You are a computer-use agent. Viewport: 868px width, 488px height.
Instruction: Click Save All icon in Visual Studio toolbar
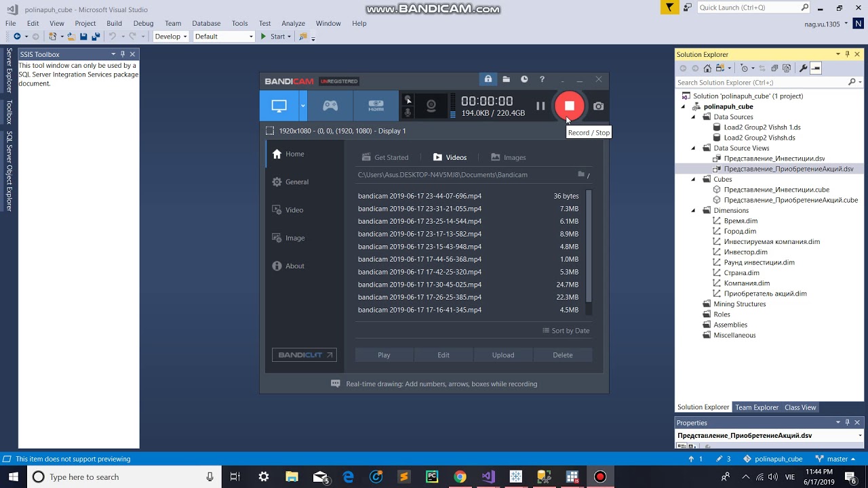[x=96, y=37]
